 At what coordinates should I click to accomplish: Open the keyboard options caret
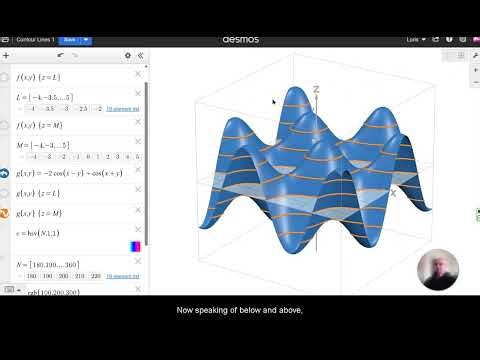click(19, 290)
